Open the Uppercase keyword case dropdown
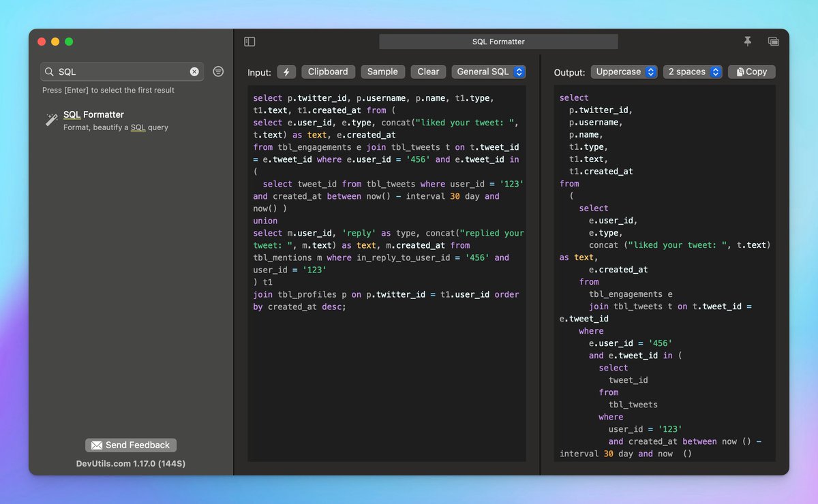 point(624,72)
